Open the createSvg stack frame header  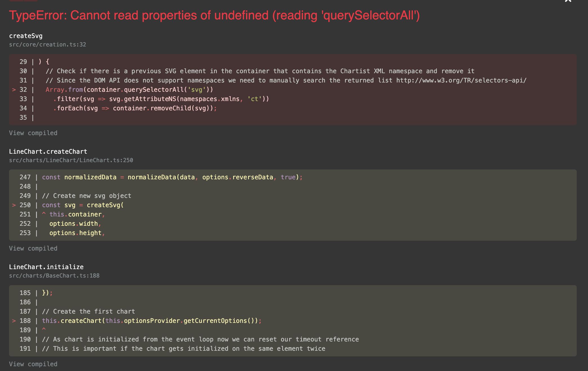pos(26,36)
